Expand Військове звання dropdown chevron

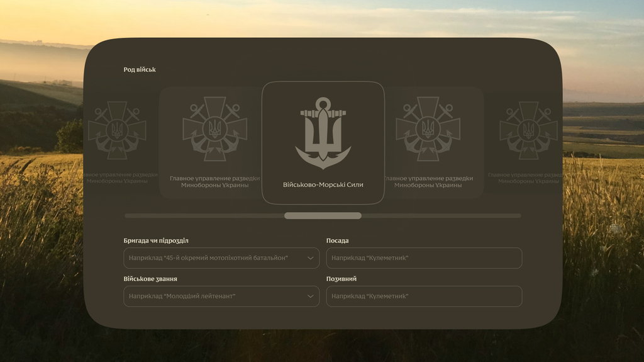pos(311,296)
